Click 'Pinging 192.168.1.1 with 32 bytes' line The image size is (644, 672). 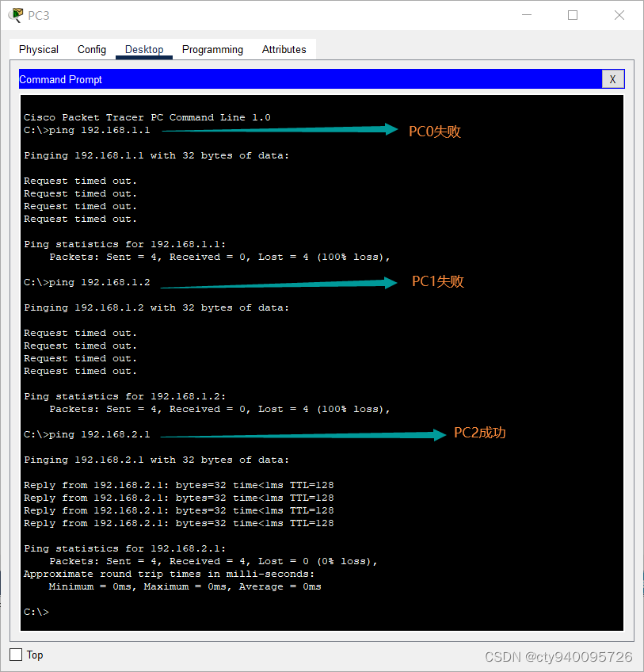coord(156,155)
